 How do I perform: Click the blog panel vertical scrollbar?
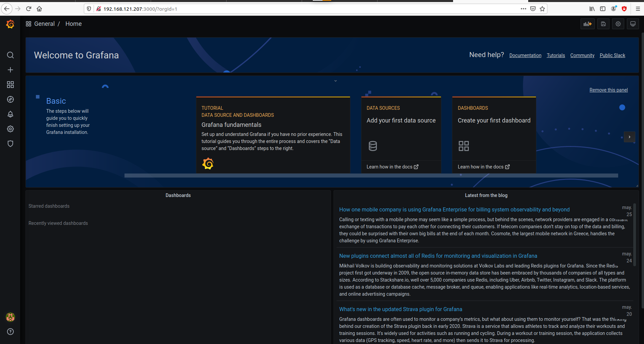(635, 235)
